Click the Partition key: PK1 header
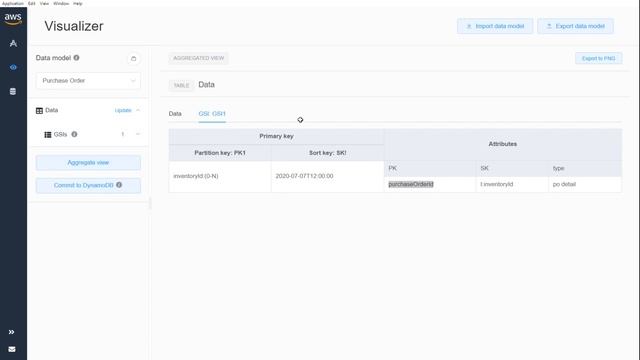 pyautogui.click(x=220, y=153)
